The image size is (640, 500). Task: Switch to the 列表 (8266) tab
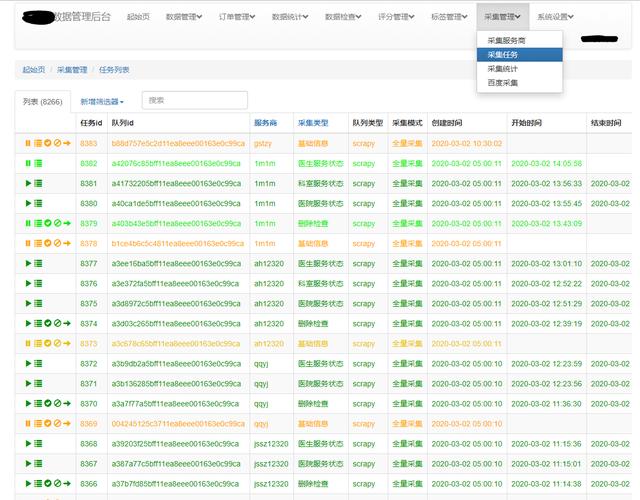[43, 102]
